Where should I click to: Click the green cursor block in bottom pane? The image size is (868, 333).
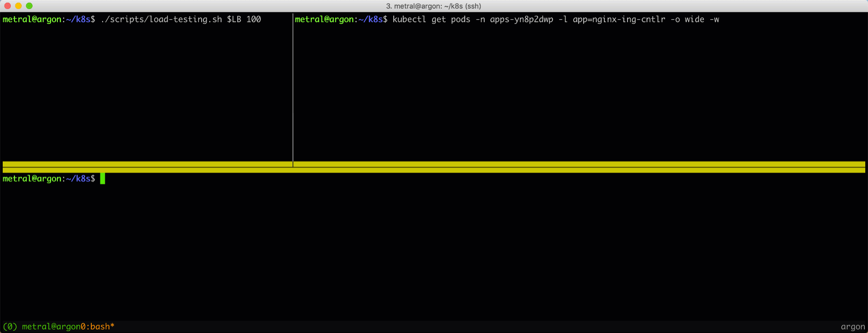pyautogui.click(x=103, y=178)
